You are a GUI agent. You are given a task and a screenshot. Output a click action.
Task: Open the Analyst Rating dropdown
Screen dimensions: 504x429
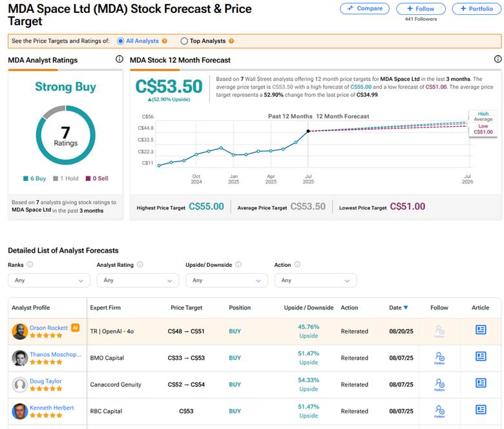[x=138, y=280]
